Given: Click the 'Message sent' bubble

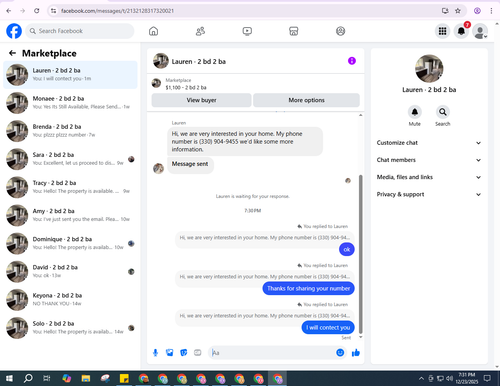Looking at the screenshot, I should pos(190,164).
